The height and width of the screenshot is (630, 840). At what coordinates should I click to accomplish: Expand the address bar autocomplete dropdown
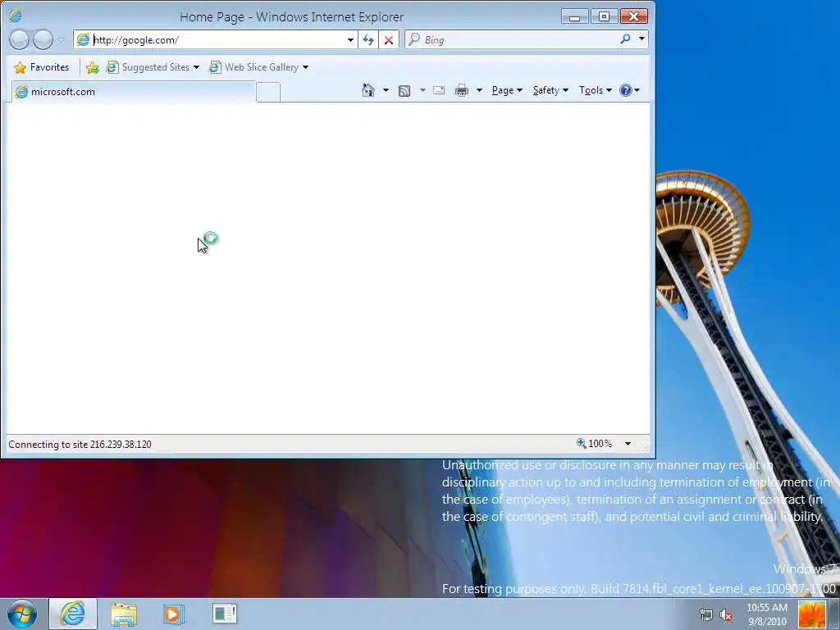point(350,39)
